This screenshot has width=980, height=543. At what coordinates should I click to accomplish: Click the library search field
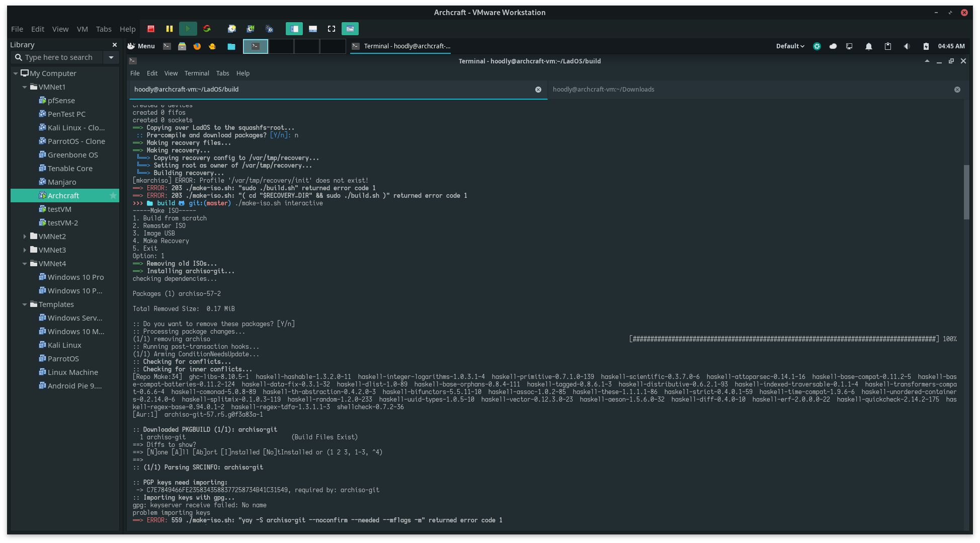pyautogui.click(x=58, y=57)
